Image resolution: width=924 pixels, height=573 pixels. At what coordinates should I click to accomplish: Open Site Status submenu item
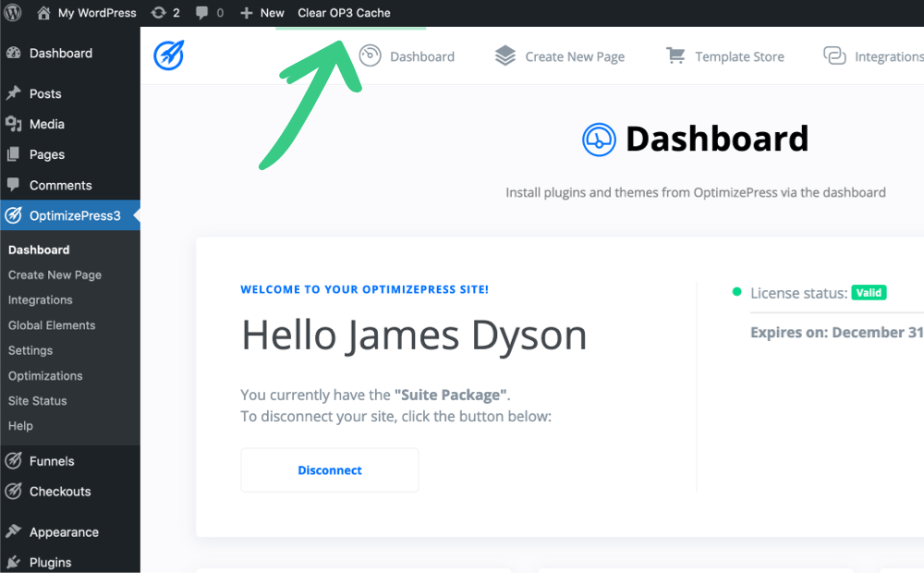tap(37, 401)
